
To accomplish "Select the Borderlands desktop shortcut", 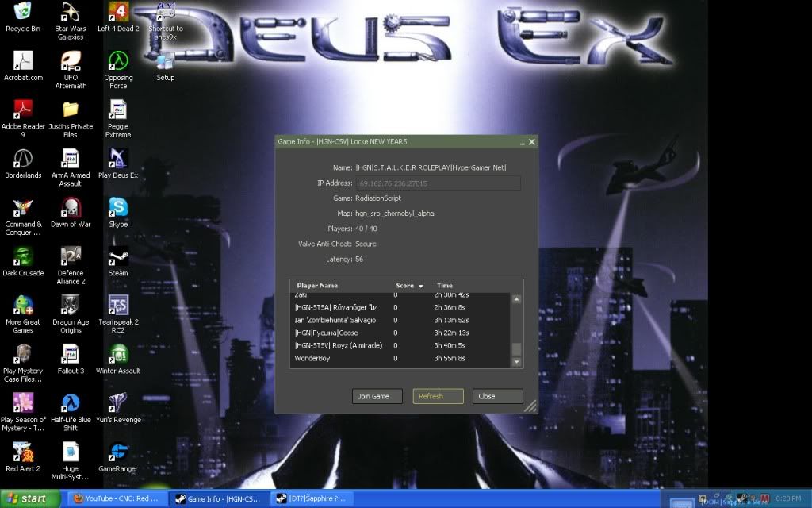I will pos(23,164).
